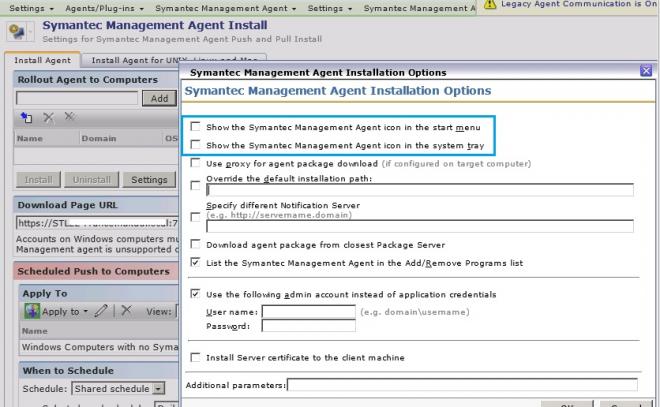This screenshot has width=660, height=407.
Task: Click the first delete X icon in Rollout toolbar
Action: click(x=48, y=117)
